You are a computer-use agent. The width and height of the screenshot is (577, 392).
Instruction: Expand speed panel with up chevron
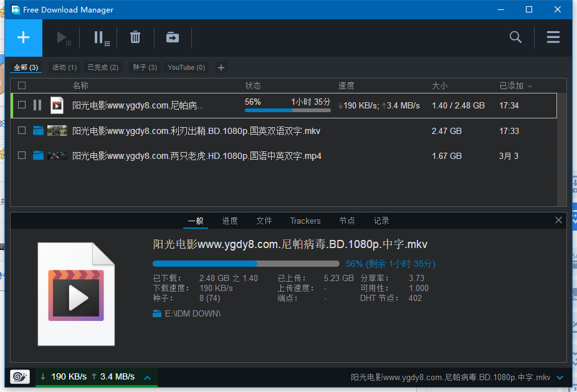coord(148,377)
